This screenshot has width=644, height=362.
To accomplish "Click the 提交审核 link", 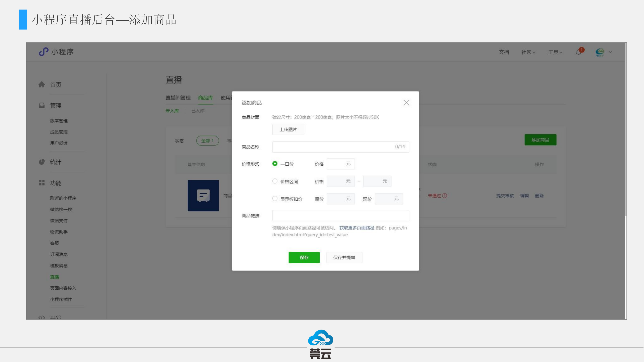I will [x=505, y=196].
